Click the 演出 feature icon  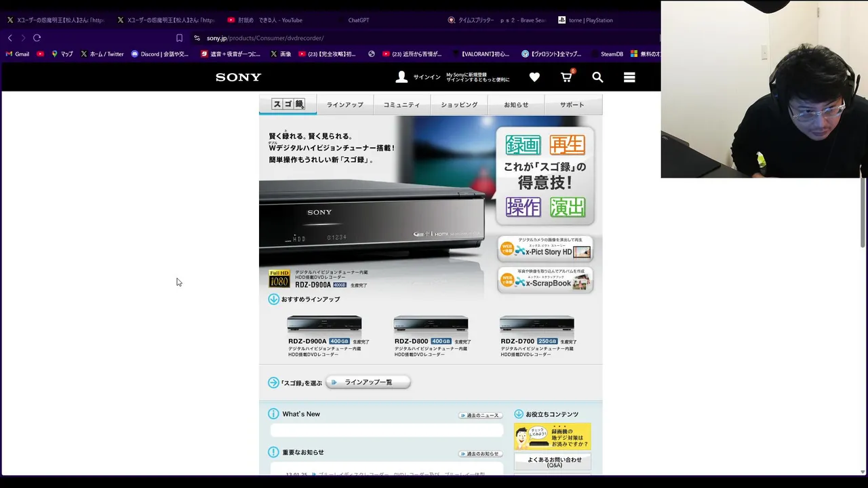pyautogui.click(x=567, y=207)
